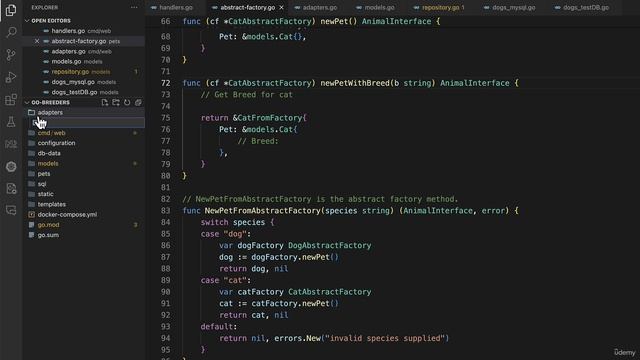This screenshot has height=360, width=640.
Task: Click case "dog": on line 85
Action: 225,234
